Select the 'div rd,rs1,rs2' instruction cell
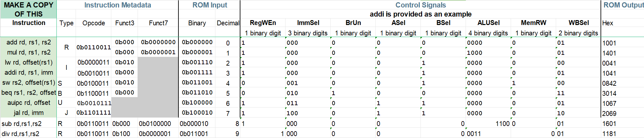 pos(29,133)
